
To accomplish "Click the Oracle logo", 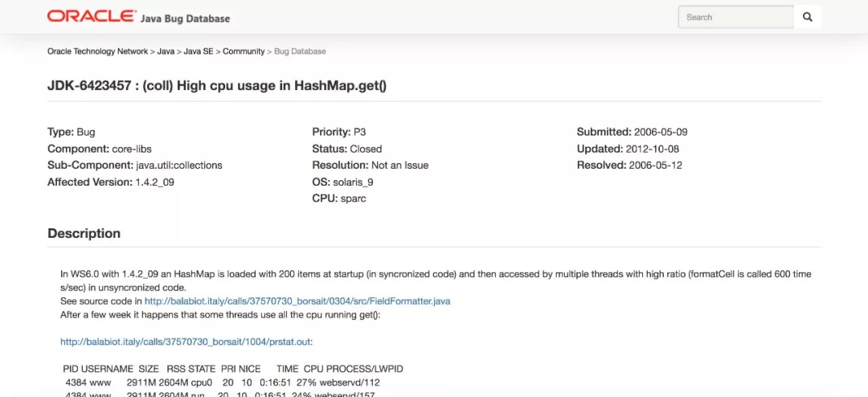I will [92, 17].
